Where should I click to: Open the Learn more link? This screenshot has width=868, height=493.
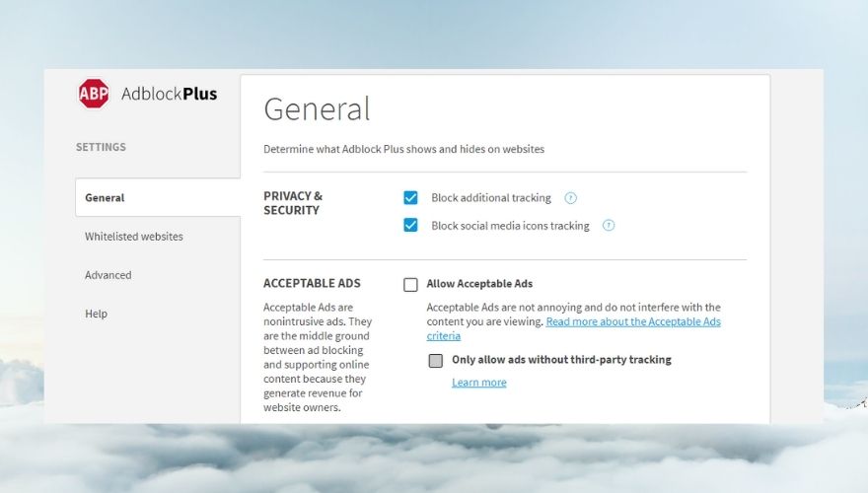(x=478, y=383)
